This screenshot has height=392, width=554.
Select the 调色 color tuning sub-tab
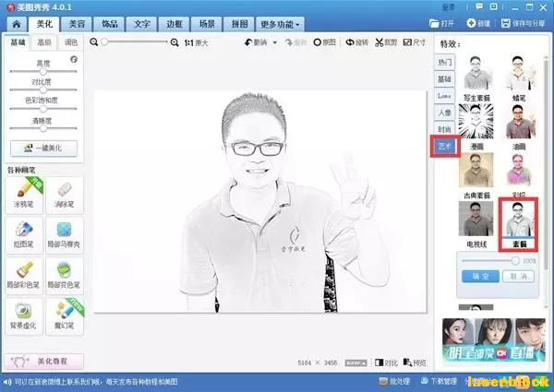[71, 42]
